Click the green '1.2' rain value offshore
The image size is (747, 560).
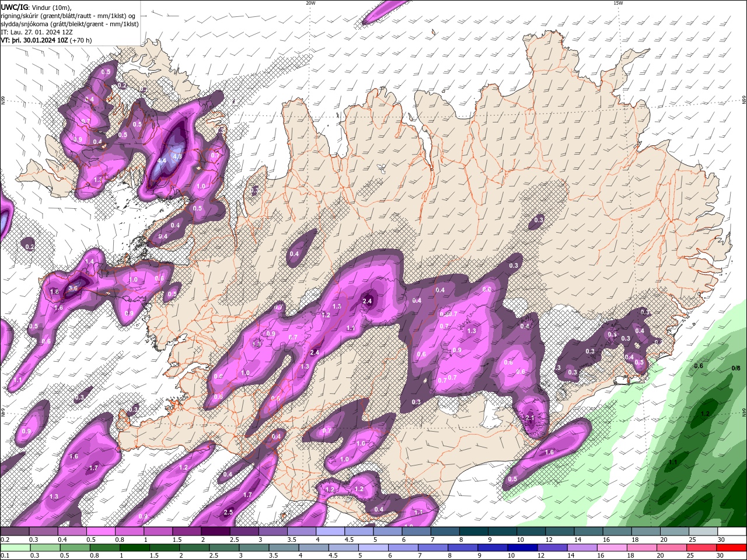[x=705, y=414]
